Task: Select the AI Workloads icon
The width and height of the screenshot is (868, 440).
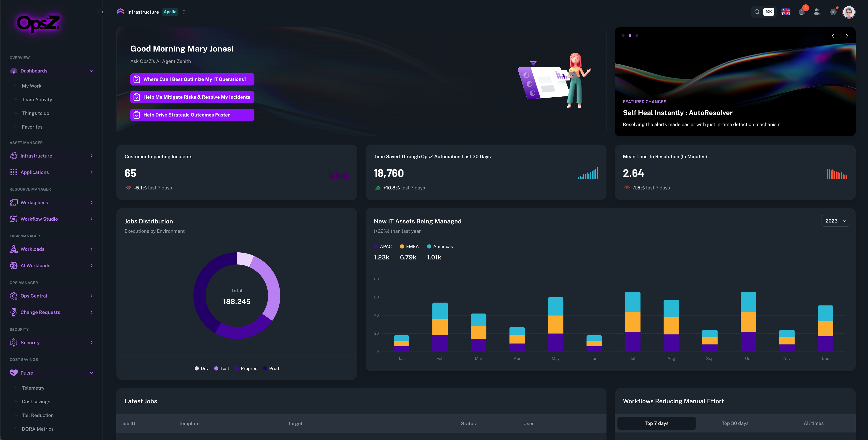Action: 13,265
